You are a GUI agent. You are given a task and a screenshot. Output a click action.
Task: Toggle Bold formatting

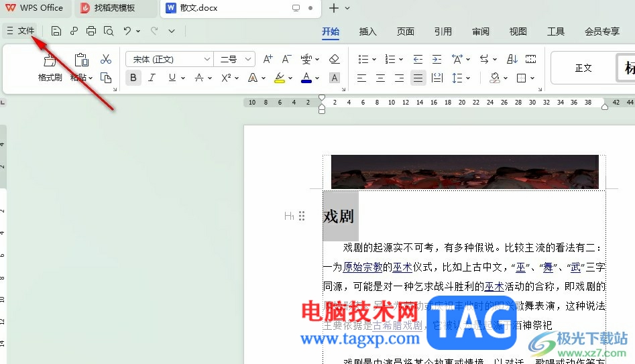point(133,77)
